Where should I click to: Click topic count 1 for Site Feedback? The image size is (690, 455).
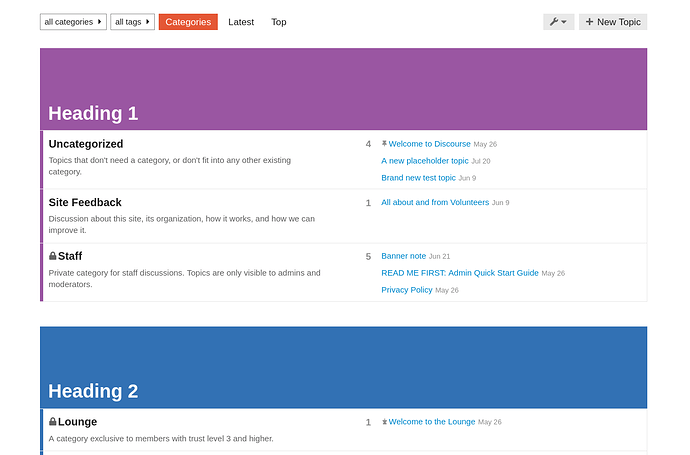368,203
